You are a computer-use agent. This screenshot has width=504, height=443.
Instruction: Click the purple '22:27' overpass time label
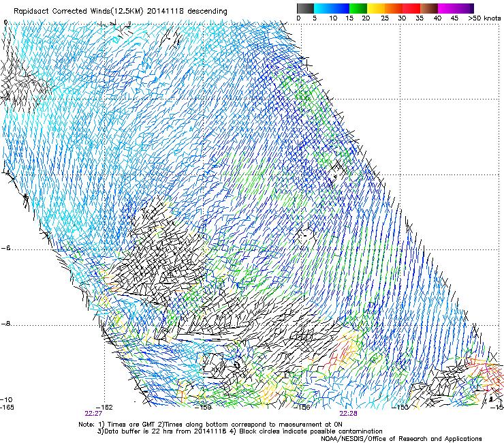(x=93, y=414)
